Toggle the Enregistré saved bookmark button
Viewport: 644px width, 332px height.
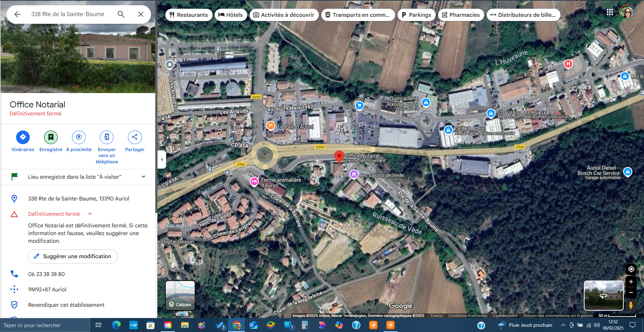[x=51, y=137]
